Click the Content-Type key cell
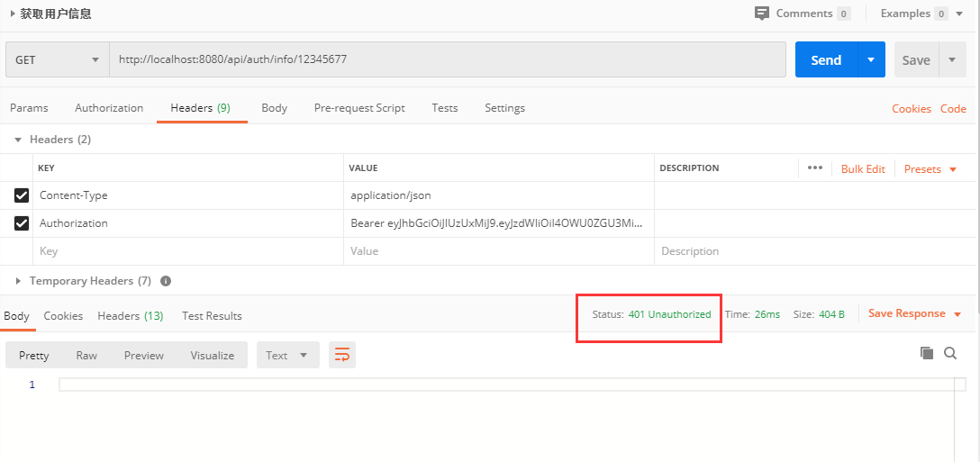Image resolution: width=980 pixels, height=462 pixels. tap(188, 195)
